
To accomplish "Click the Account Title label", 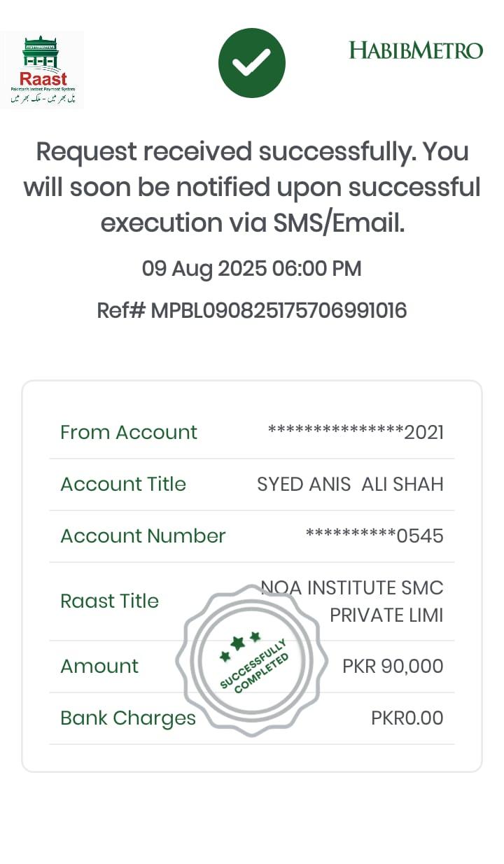I will pyautogui.click(x=123, y=484).
